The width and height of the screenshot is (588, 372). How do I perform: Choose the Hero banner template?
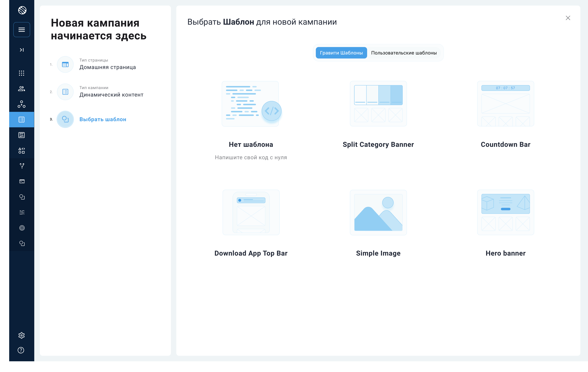pyautogui.click(x=505, y=212)
